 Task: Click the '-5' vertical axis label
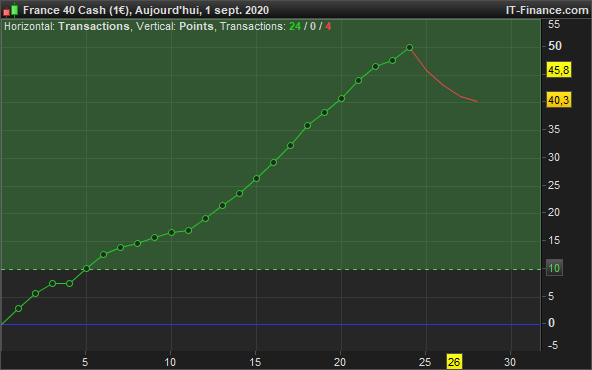[x=552, y=345]
